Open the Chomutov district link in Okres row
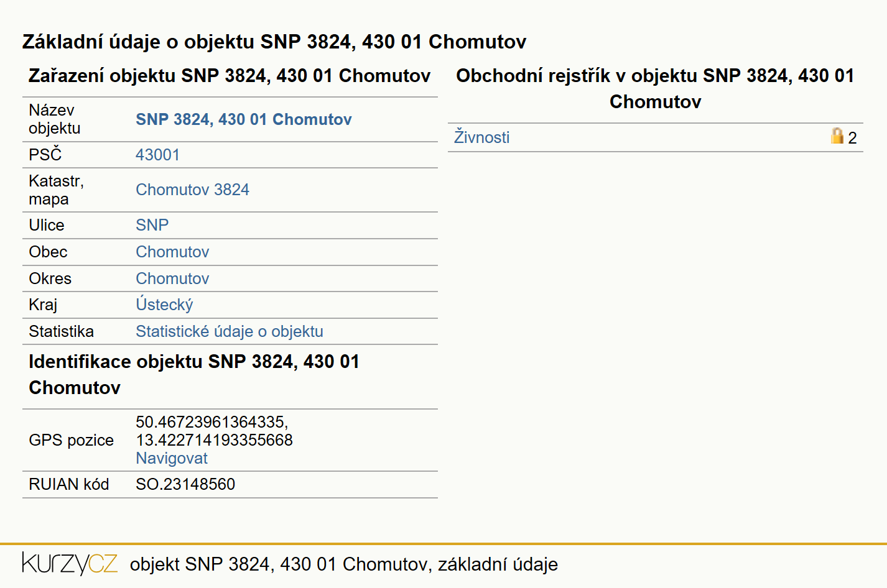The height and width of the screenshot is (588, 887). click(172, 278)
